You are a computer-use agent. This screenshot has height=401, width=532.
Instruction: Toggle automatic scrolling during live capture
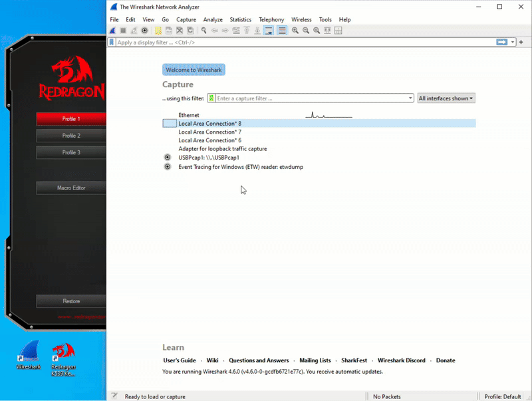269,31
